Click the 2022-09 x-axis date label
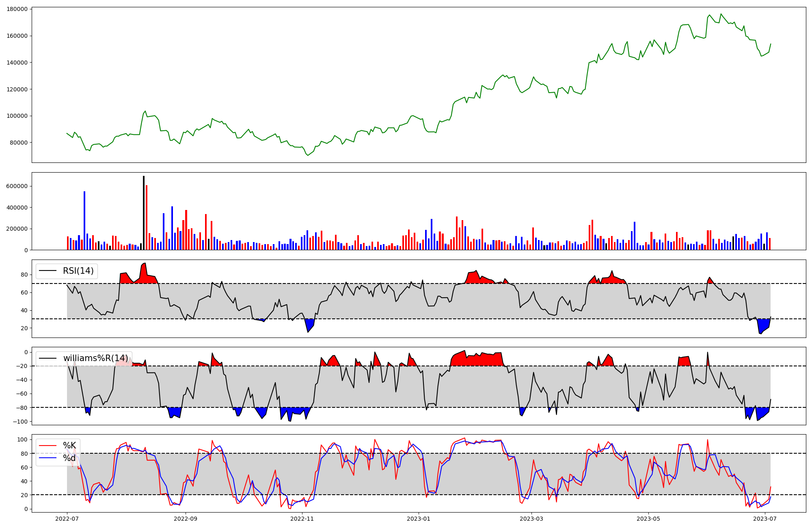 [x=185, y=519]
